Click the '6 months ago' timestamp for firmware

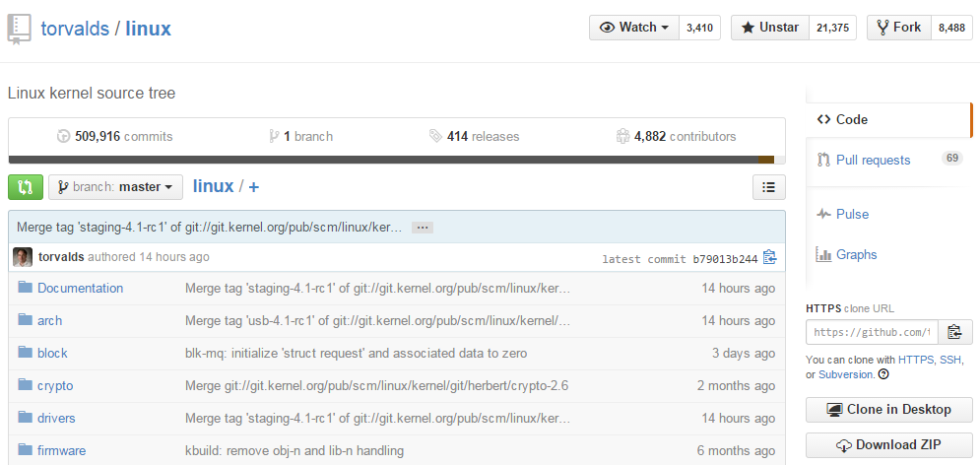737,450
